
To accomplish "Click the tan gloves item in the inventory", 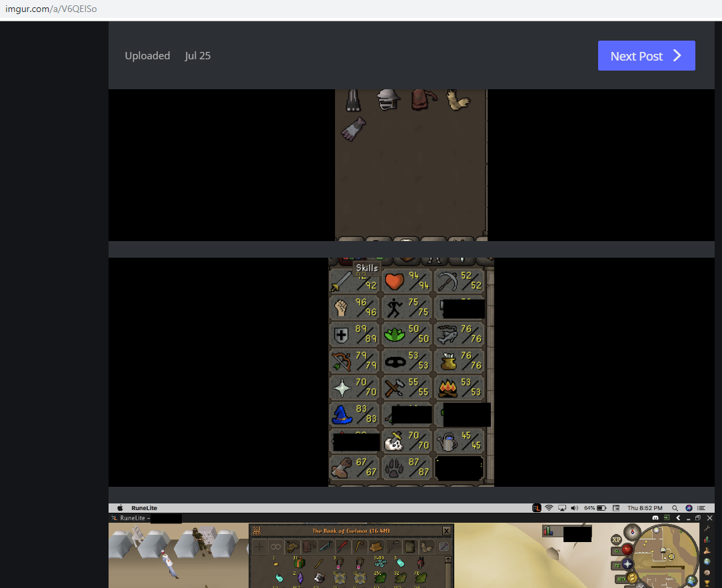I will (x=458, y=100).
